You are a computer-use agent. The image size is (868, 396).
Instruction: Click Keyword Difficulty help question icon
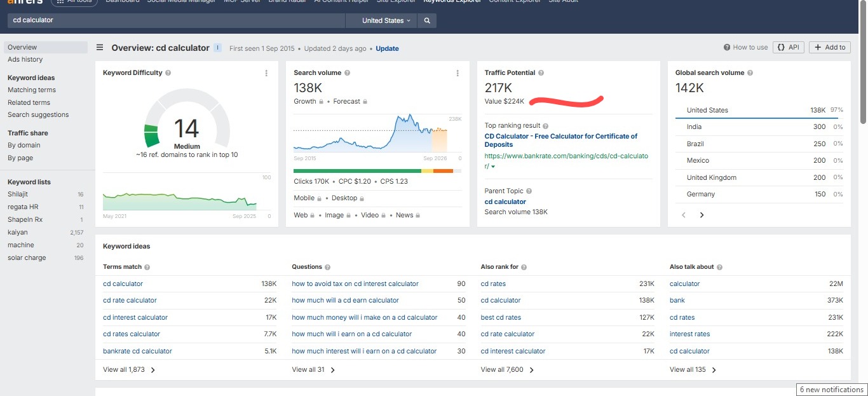168,73
